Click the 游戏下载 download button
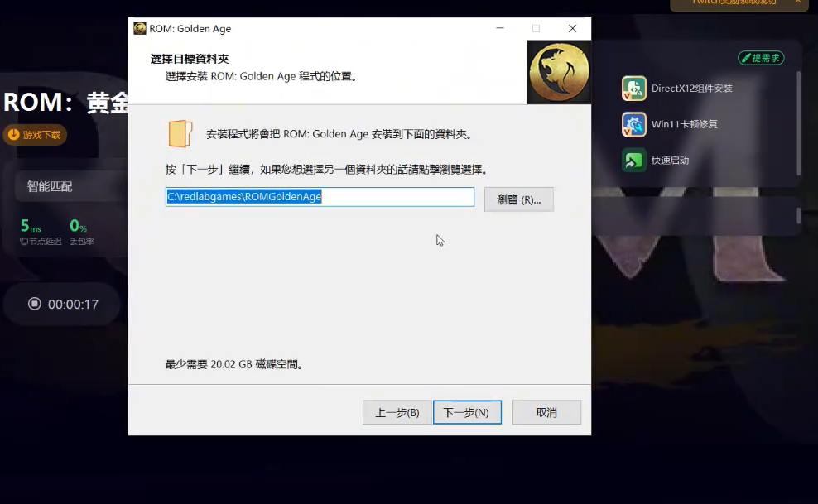Image resolution: width=818 pixels, height=504 pixels. coord(35,135)
